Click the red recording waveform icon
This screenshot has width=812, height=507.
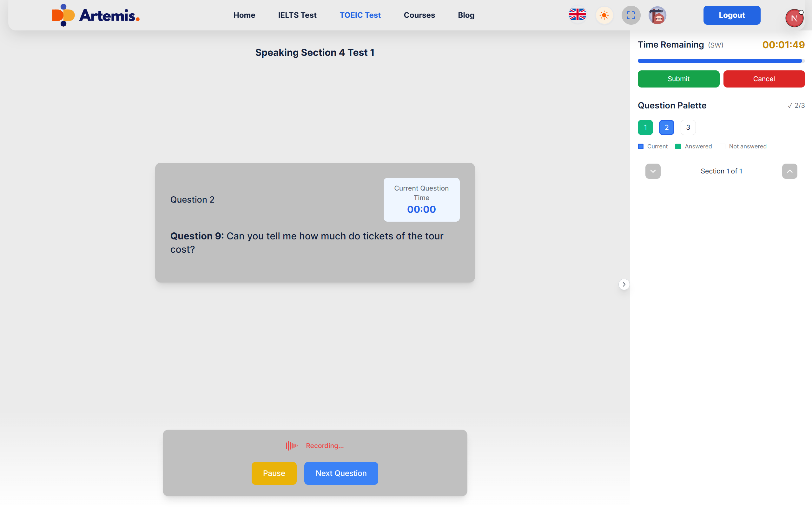(292, 445)
